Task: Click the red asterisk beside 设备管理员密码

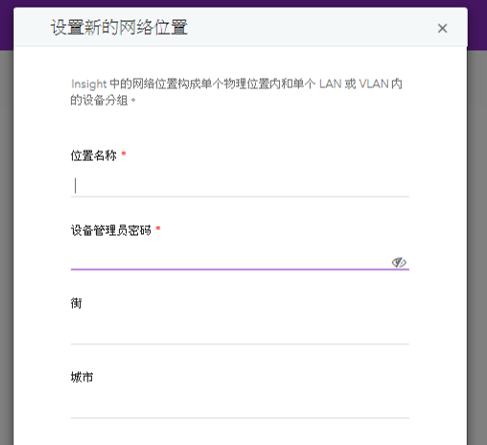Action: click(x=158, y=228)
